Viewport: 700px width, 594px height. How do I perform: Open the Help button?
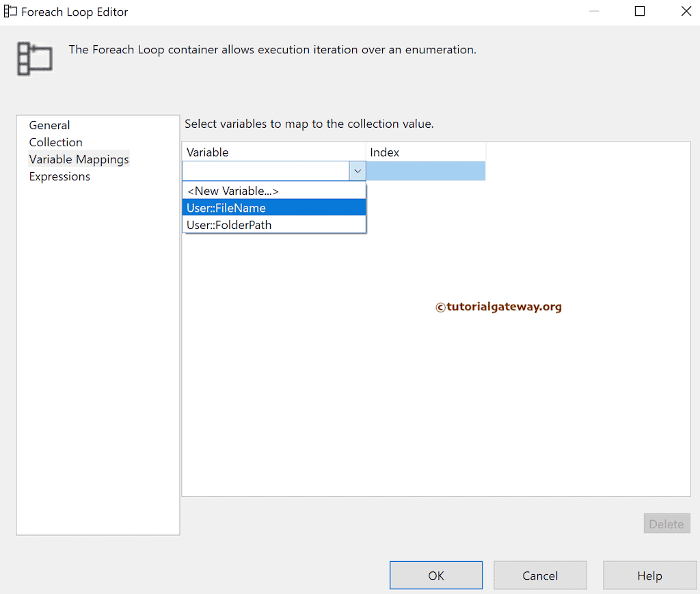[649, 576]
